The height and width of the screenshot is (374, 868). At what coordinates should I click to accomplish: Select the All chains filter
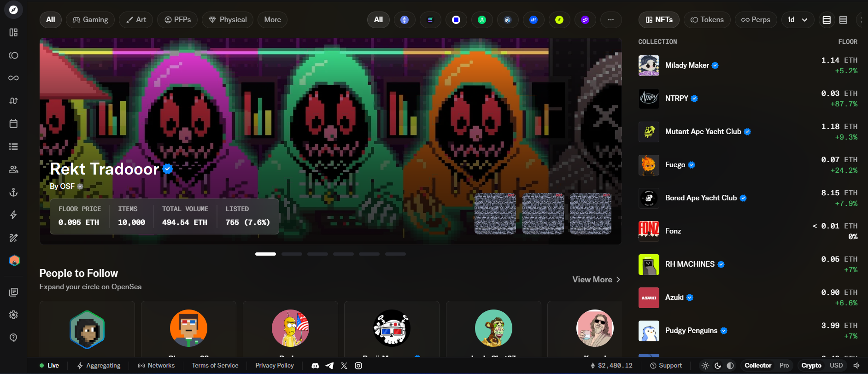[378, 20]
